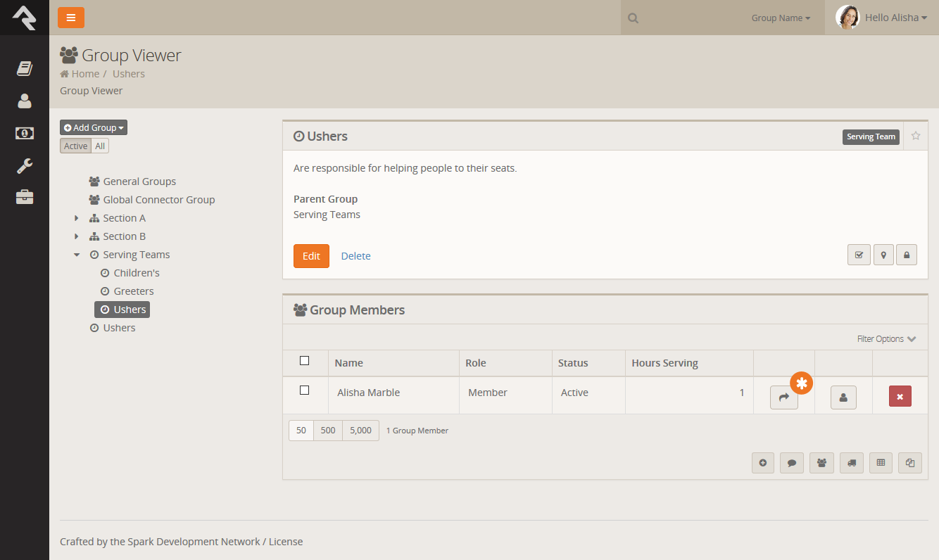939x560 pixels.
Task: Switch group tree filter to All
Action: (x=100, y=146)
